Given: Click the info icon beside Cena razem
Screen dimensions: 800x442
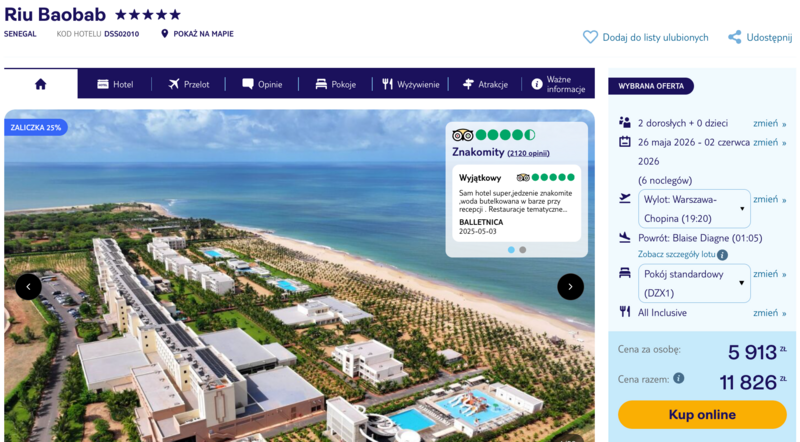Looking at the screenshot, I should [679, 378].
